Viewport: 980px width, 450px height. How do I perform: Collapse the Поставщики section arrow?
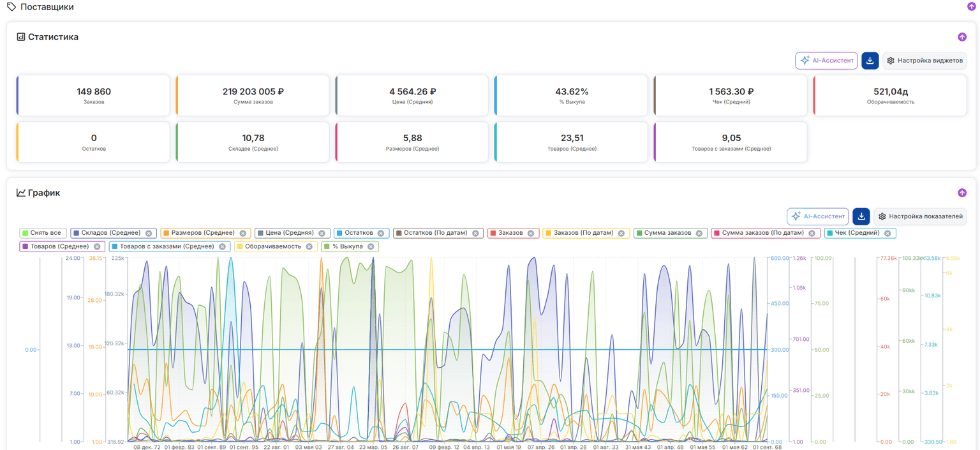(971, 6)
